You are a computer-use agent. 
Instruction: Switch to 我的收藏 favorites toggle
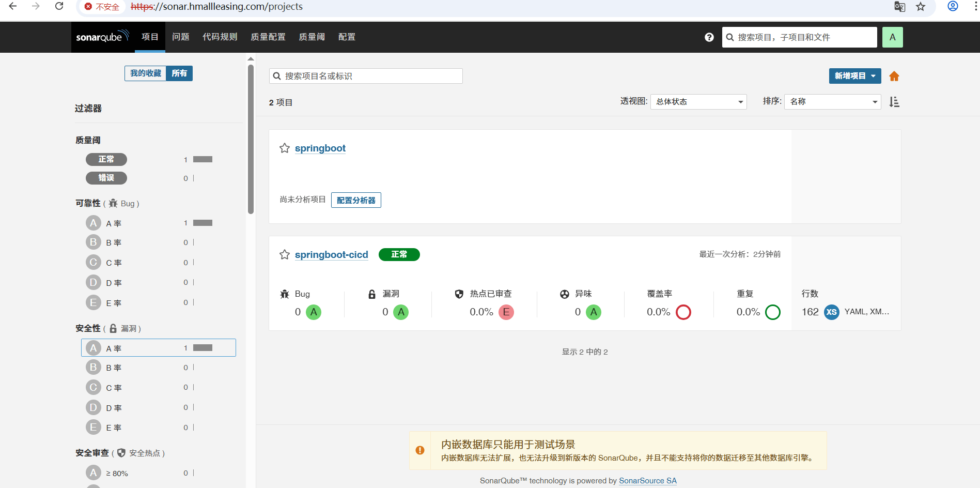point(145,73)
